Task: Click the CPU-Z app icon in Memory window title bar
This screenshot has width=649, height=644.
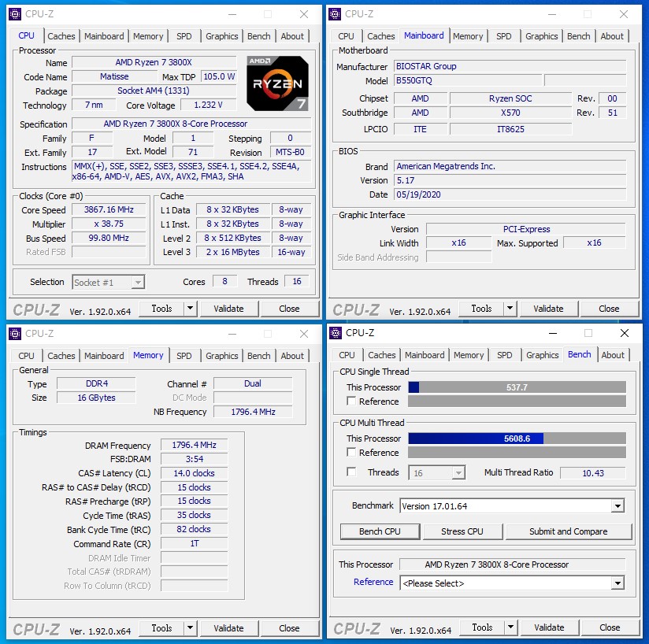Action: pos(15,333)
